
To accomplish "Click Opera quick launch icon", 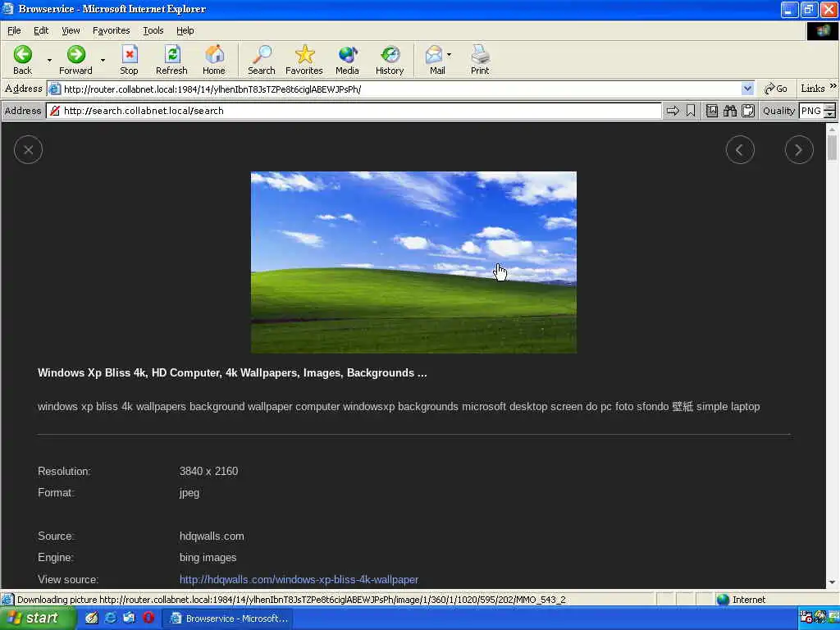I will (x=148, y=618).
